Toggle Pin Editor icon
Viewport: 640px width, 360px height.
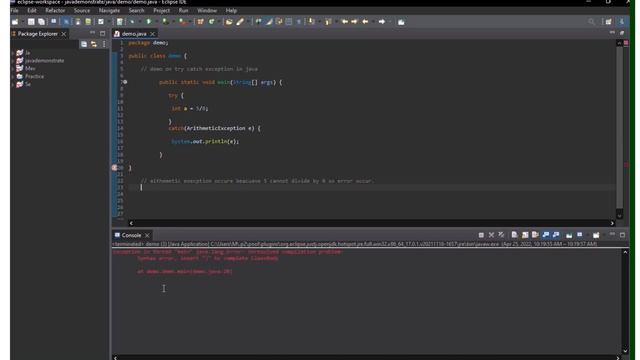click(x=401, y=22)
